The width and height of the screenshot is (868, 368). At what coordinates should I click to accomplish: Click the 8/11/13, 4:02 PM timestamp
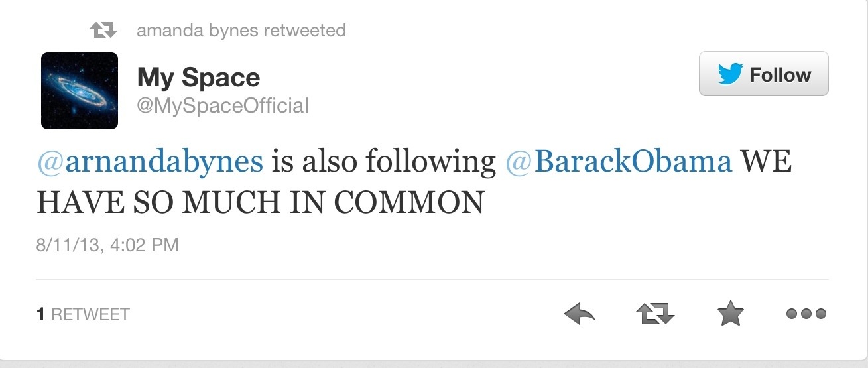[107, 245]
